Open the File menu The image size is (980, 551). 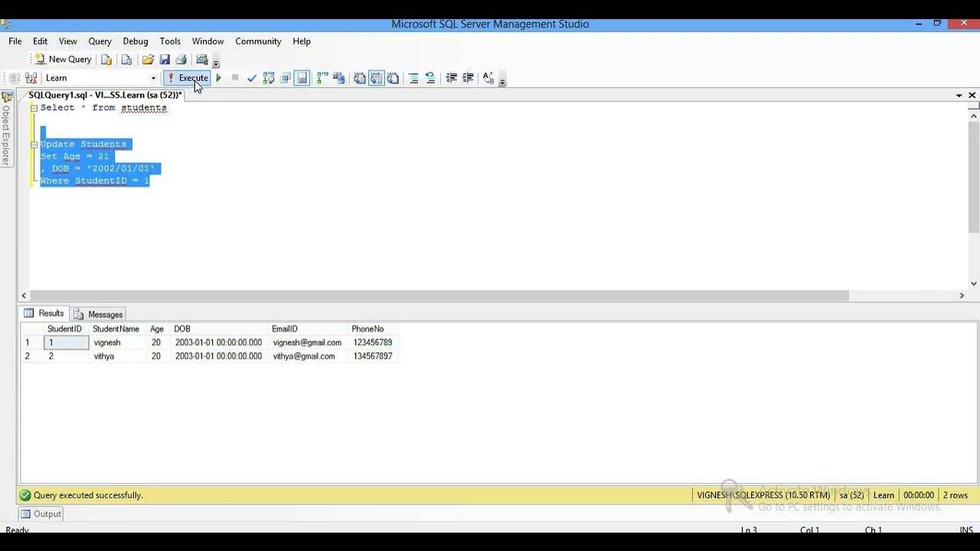tap(15, 41)
